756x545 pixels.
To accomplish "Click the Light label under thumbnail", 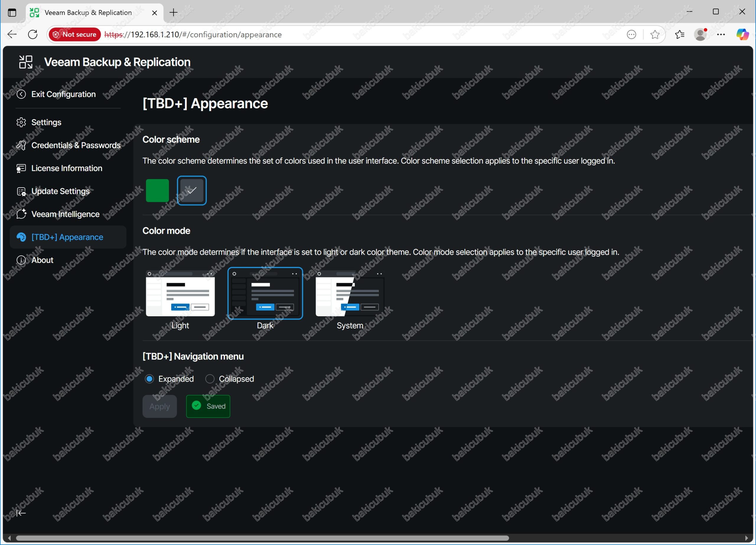I will (x=180, y=325).
